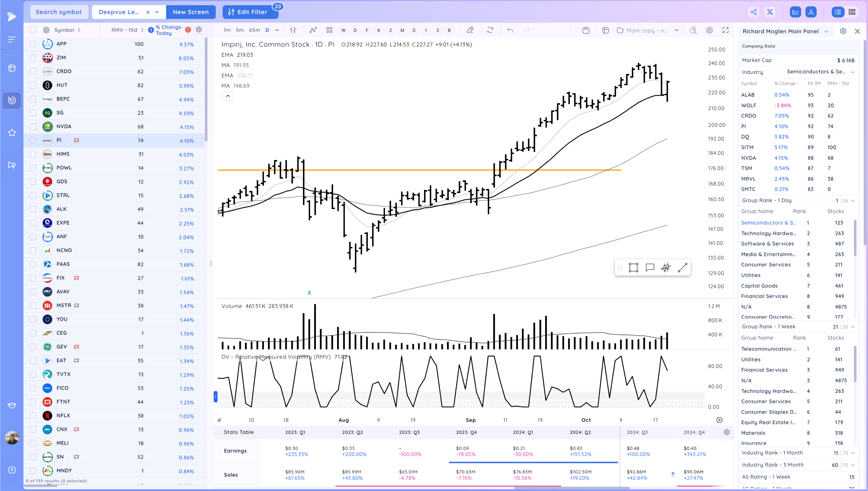Open the calendar icon in chart toolbar
868x491 pixels.
[586, 30]
